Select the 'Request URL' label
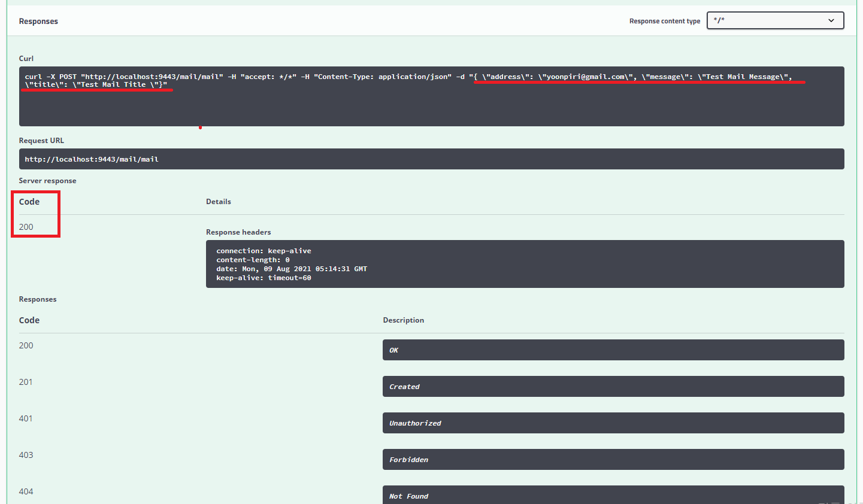Viewport: 863px width, 504px height. tap(41, 141)
